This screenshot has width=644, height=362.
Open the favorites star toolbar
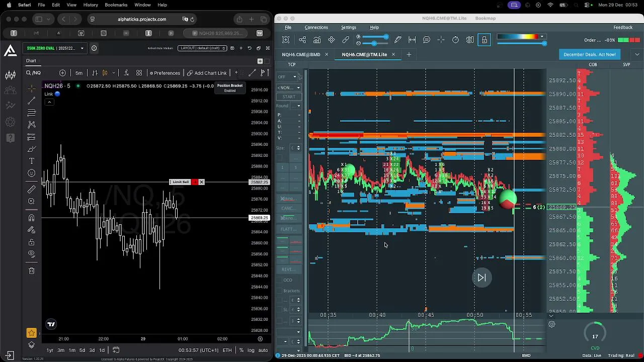(31, 333)
